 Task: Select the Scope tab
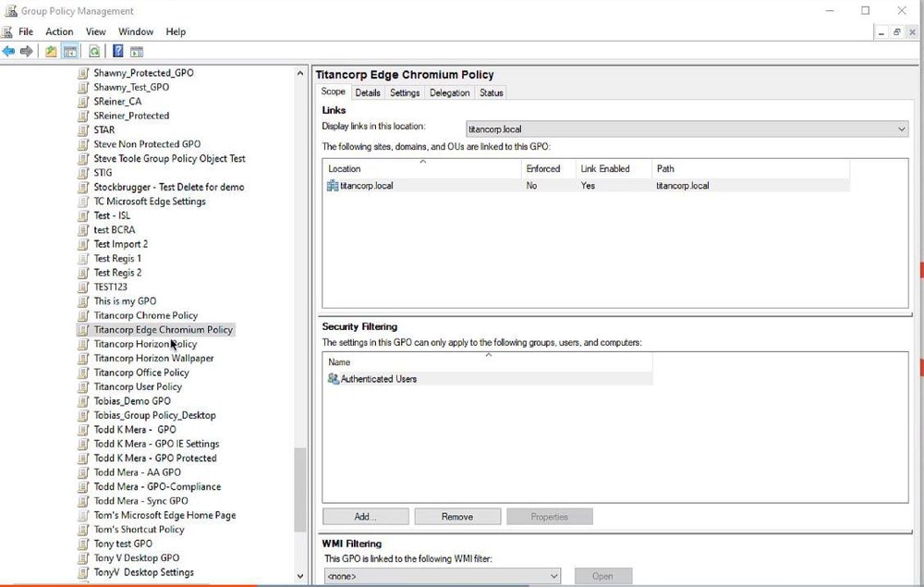tap(333, 92)
